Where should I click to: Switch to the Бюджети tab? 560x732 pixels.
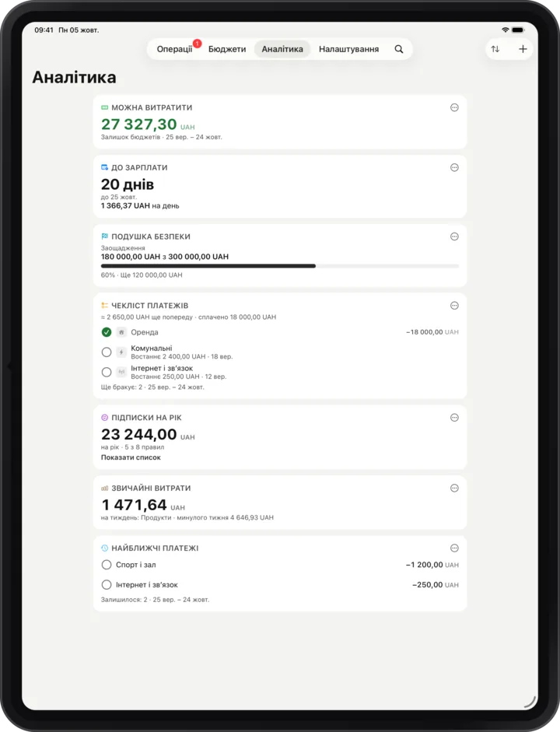coord(227,49)
